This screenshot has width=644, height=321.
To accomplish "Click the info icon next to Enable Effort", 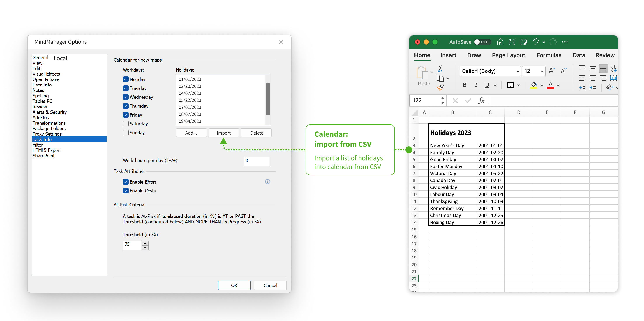I will click(267, 182).
